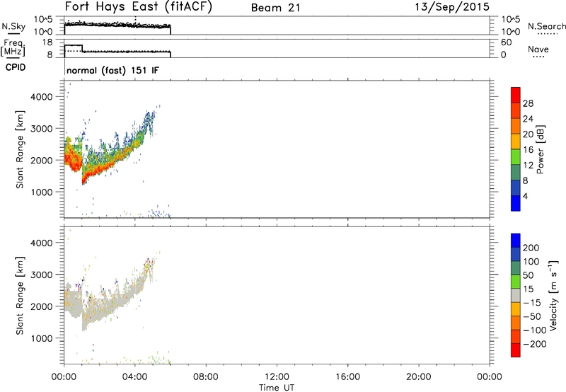Screen dimensions: 566x392
Task: Click the 'N.Sky' legend label
Action: [13, 26]
